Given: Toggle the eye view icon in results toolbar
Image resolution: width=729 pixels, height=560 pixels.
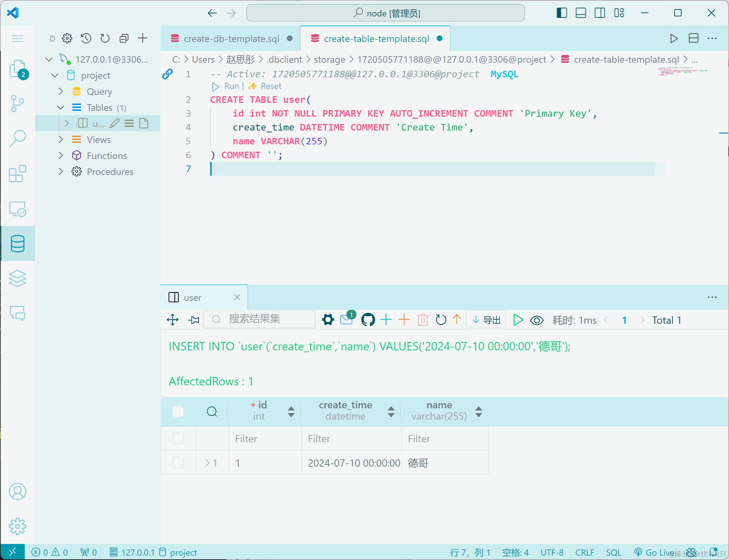Looking at the screenshot, I should pos(537,320).
